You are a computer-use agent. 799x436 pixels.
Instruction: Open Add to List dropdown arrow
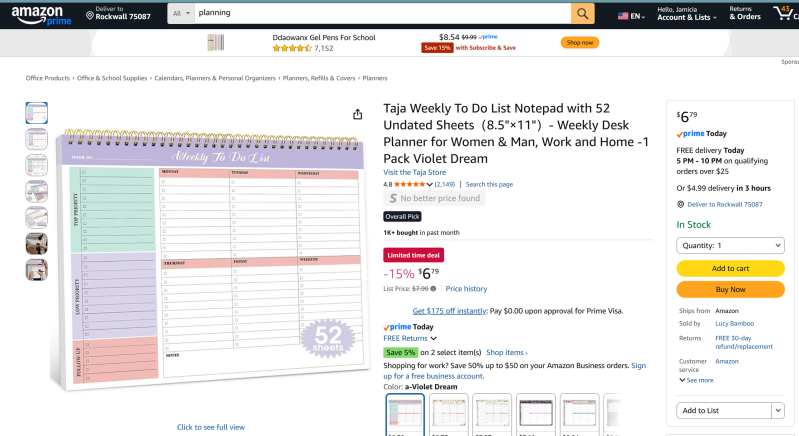click(778, 411)
